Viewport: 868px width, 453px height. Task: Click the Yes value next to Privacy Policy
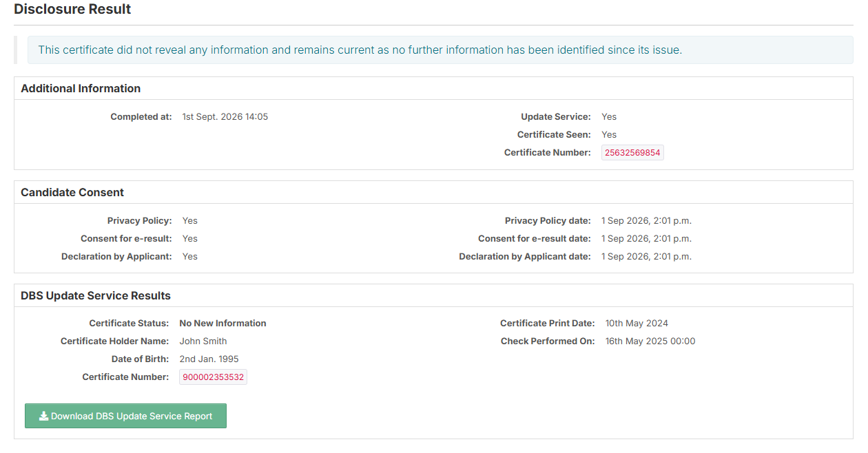click(x=190, y=221)
